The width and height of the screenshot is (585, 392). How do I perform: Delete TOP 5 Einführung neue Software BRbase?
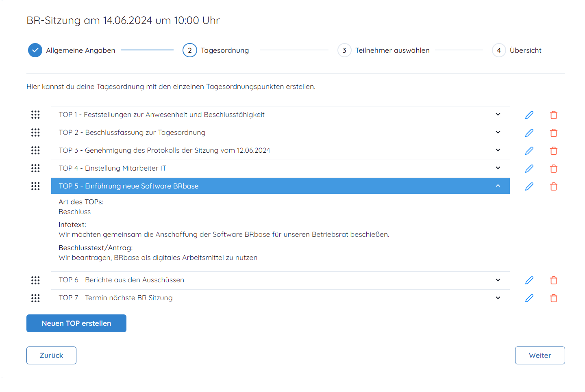(553, 186)
